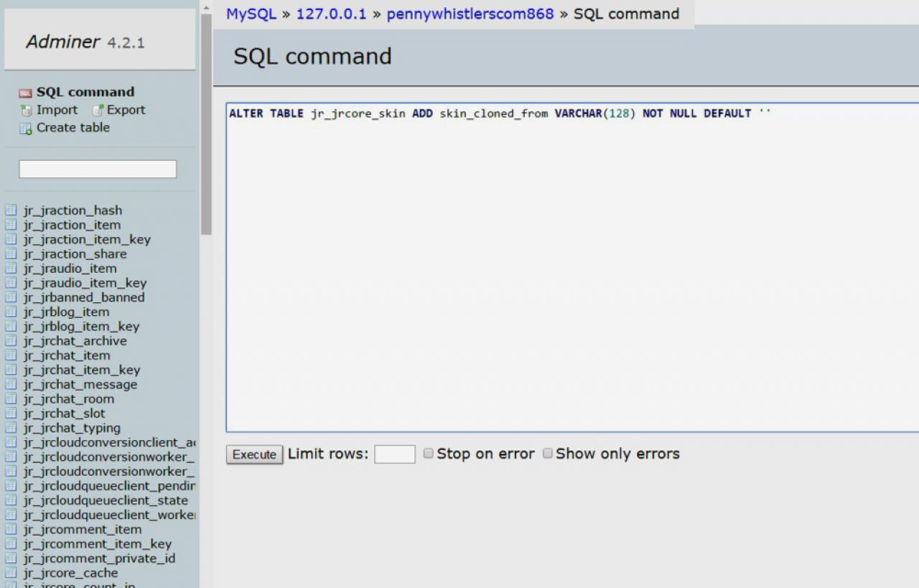Open table jr_jrchat_archive
Screen dimensions: 919x588
[x=75, y=341]
